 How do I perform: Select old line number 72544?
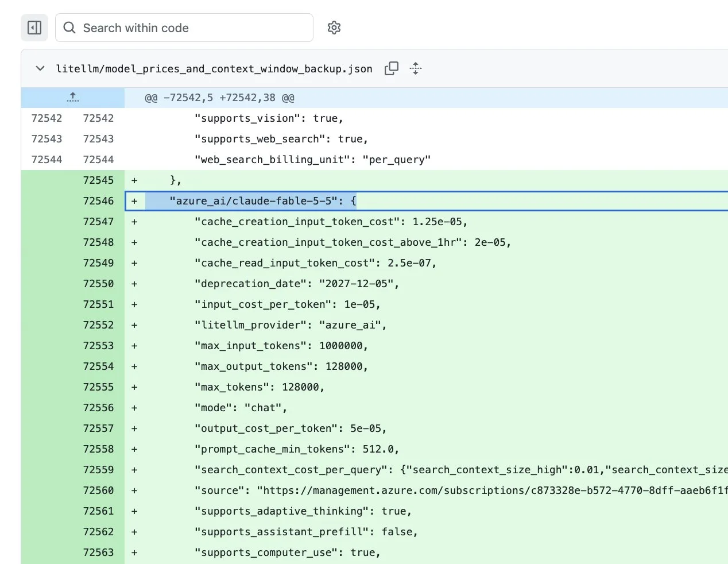tap(47, 160)
